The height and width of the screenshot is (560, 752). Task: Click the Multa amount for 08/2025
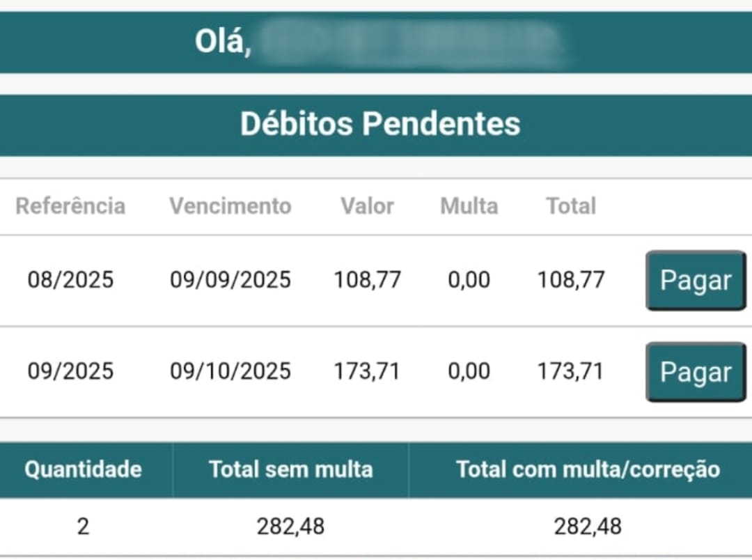coord(469,280)
